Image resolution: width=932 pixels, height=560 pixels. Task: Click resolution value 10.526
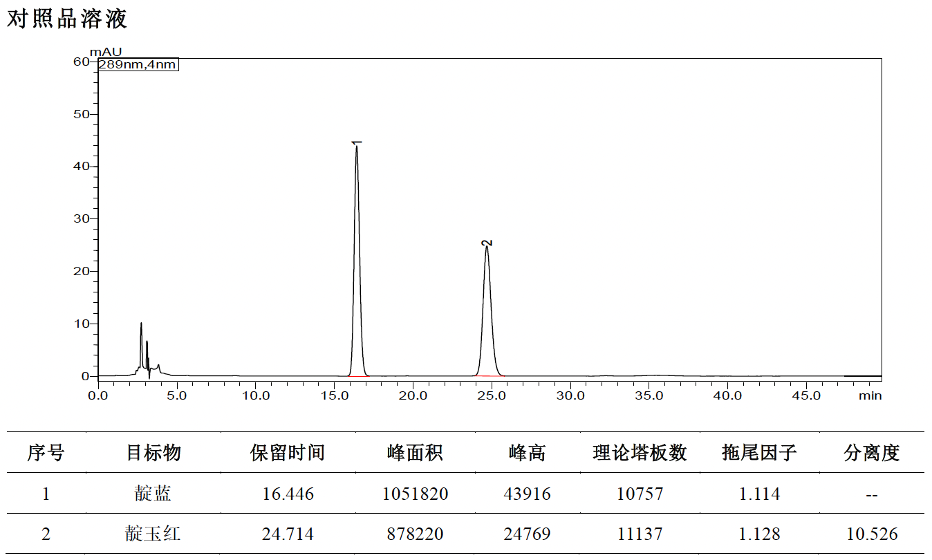point(872,534)
